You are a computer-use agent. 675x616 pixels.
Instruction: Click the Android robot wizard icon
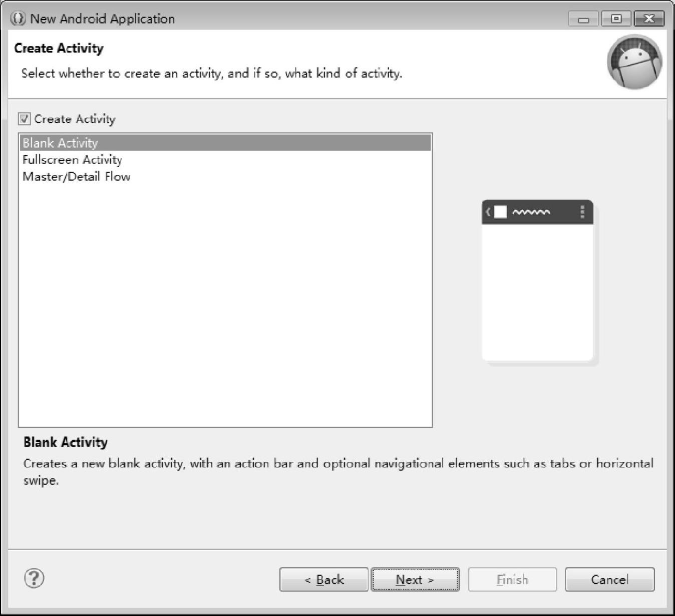click(x=634, y=62)
